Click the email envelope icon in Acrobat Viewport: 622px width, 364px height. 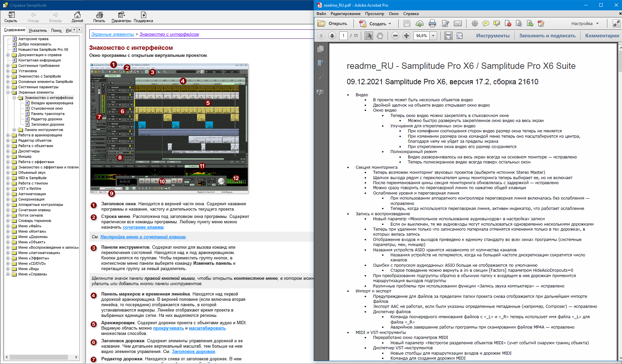click(458, 23)
